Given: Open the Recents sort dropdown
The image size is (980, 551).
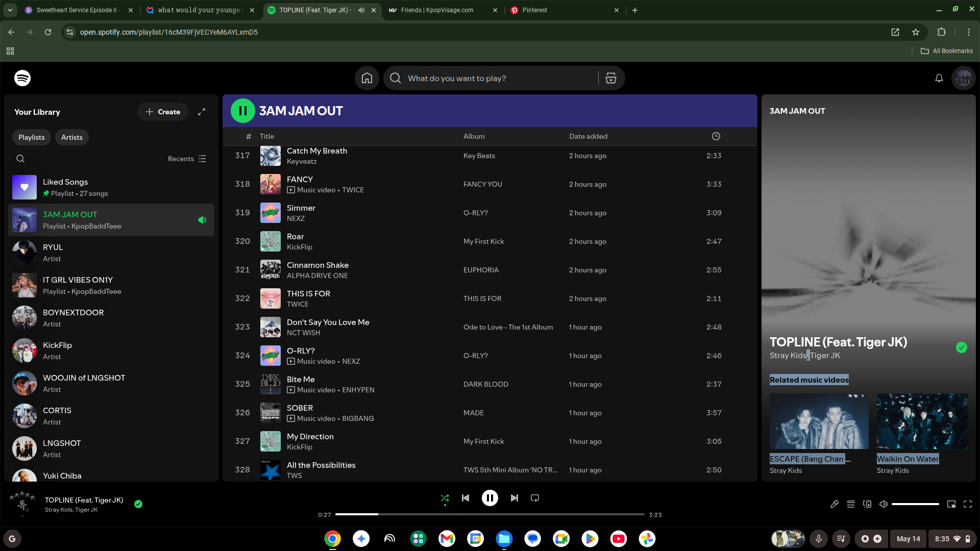Looking at the screenshot, I should [187, 159].
